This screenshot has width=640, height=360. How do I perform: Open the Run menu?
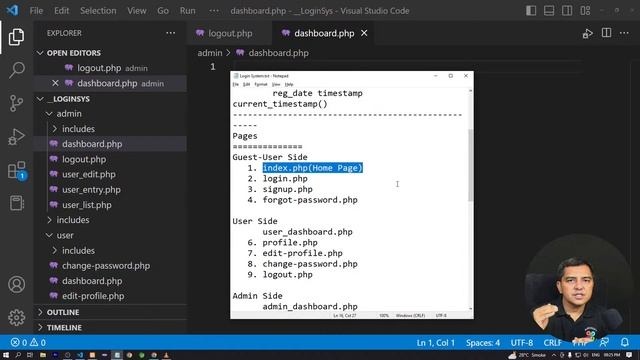point(188,11)
